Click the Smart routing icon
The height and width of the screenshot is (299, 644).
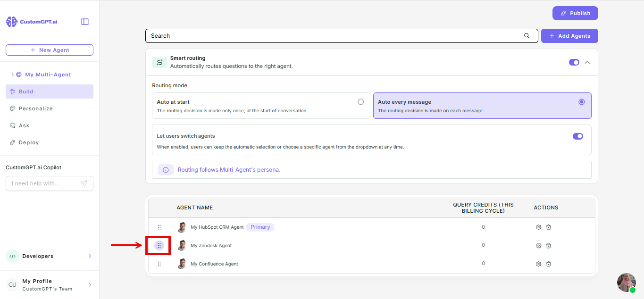[x=159, y=62]
